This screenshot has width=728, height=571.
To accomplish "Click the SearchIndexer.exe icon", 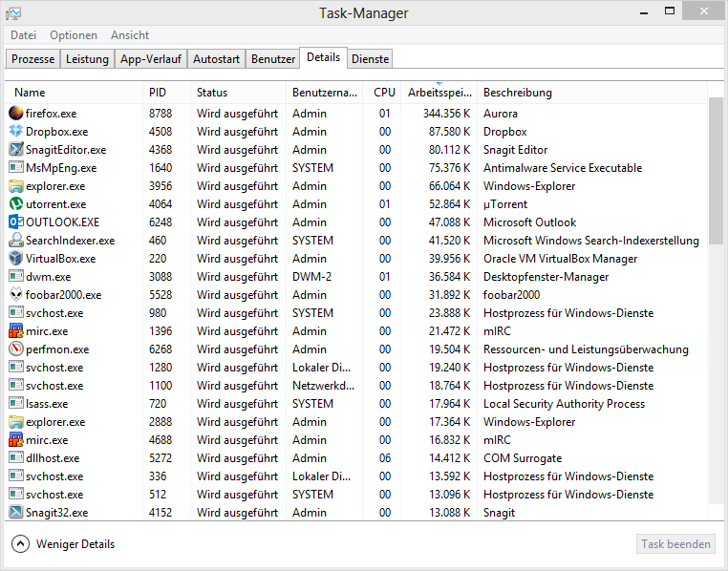I will [x=15, y=241].
